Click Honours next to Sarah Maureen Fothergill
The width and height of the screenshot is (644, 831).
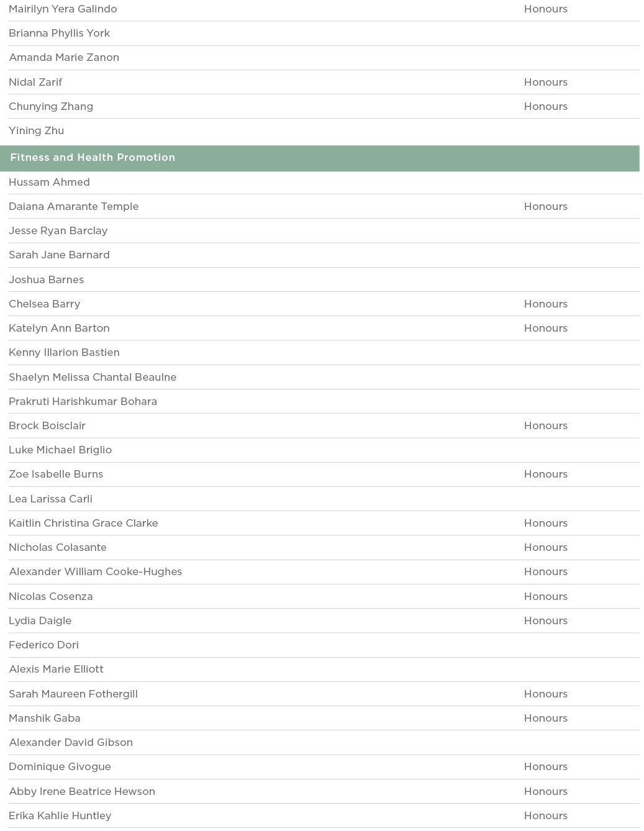click(x=545, y=694)
